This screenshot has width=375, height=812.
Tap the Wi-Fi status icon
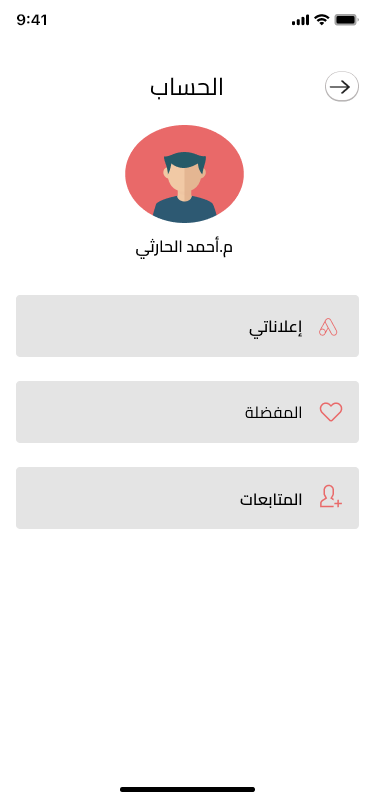click(x=322, y=20)
